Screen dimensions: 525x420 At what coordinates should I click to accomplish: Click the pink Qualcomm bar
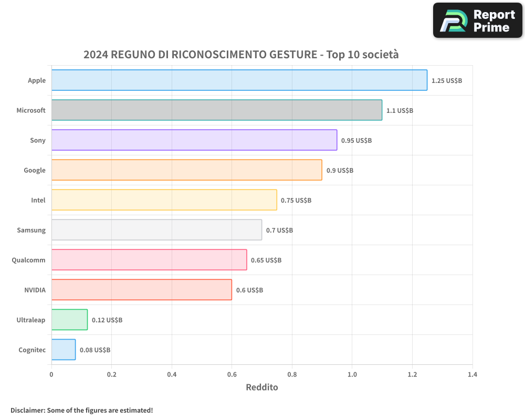tap(149, 260)
